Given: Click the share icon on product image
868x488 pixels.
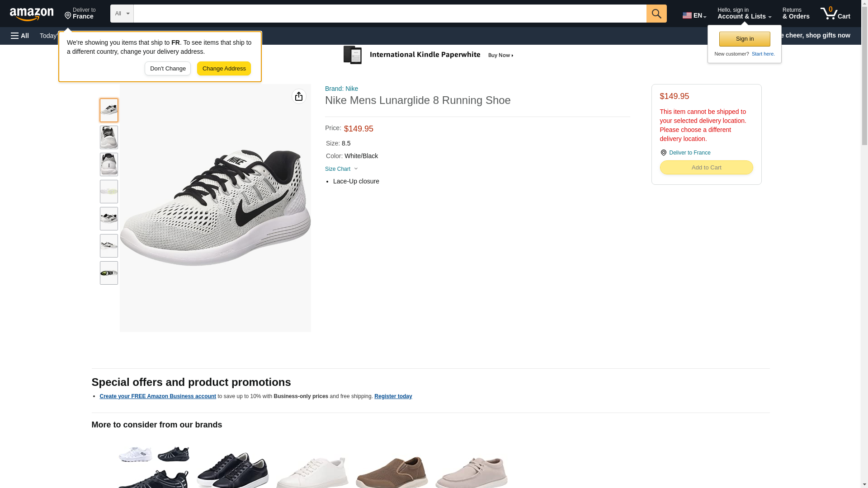Looking at the screenshot, I should pos(299,96).
